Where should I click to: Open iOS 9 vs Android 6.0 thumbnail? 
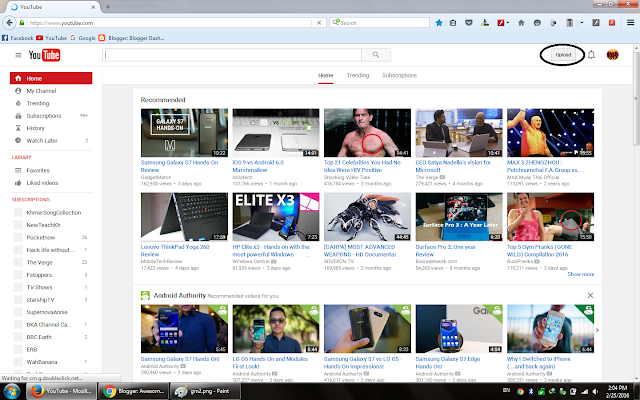[276, 133]
